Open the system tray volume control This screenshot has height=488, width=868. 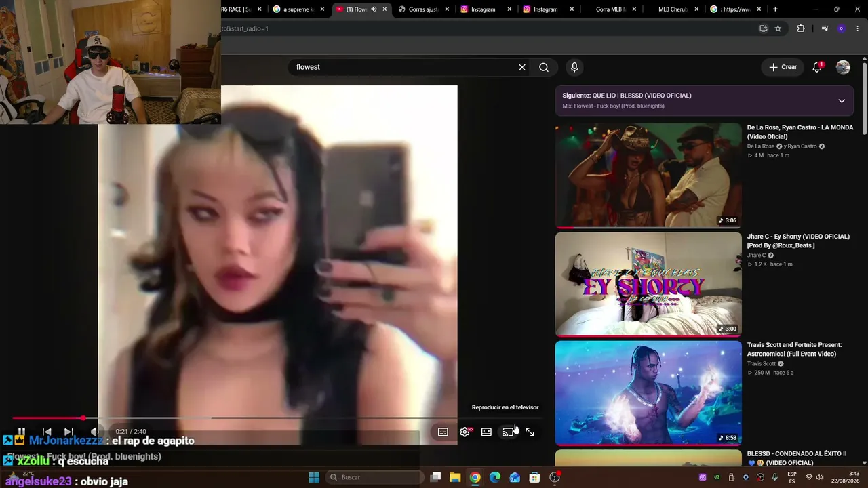pyautogui.click(x=819, y=477)
